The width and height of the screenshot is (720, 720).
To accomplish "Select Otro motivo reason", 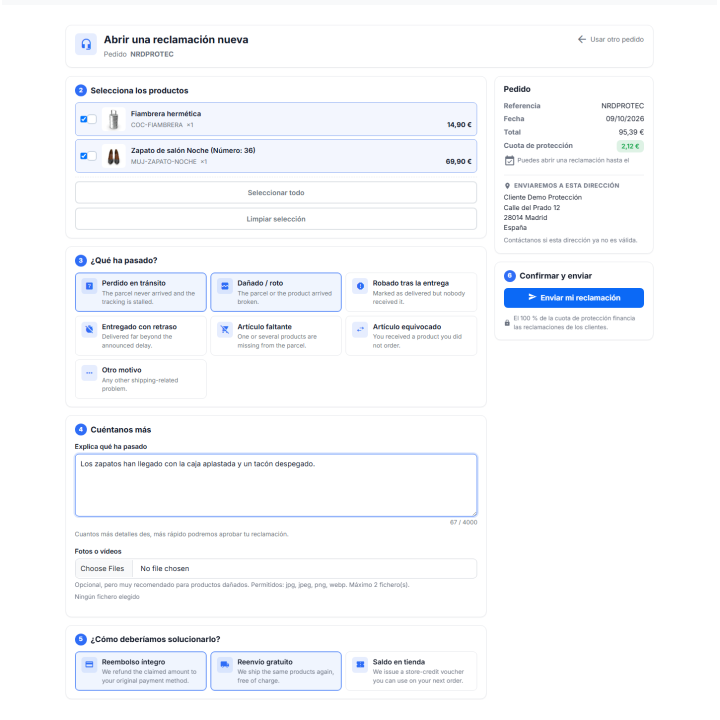I will point(141,379).
